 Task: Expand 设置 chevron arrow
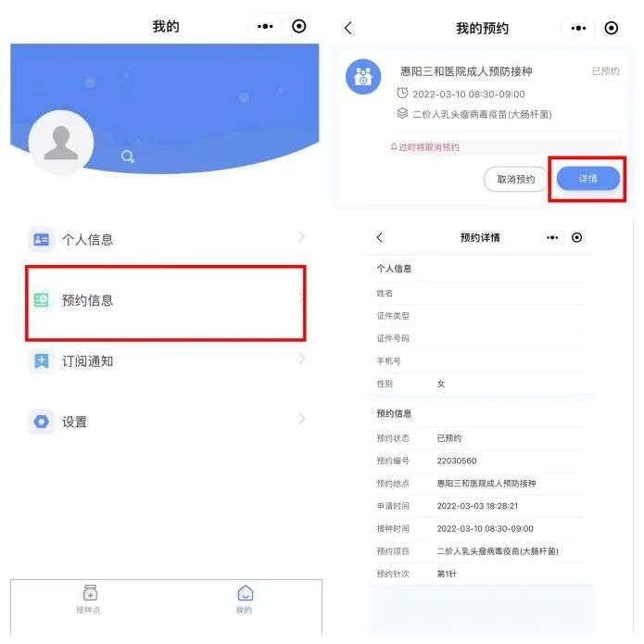pos(302,419)
